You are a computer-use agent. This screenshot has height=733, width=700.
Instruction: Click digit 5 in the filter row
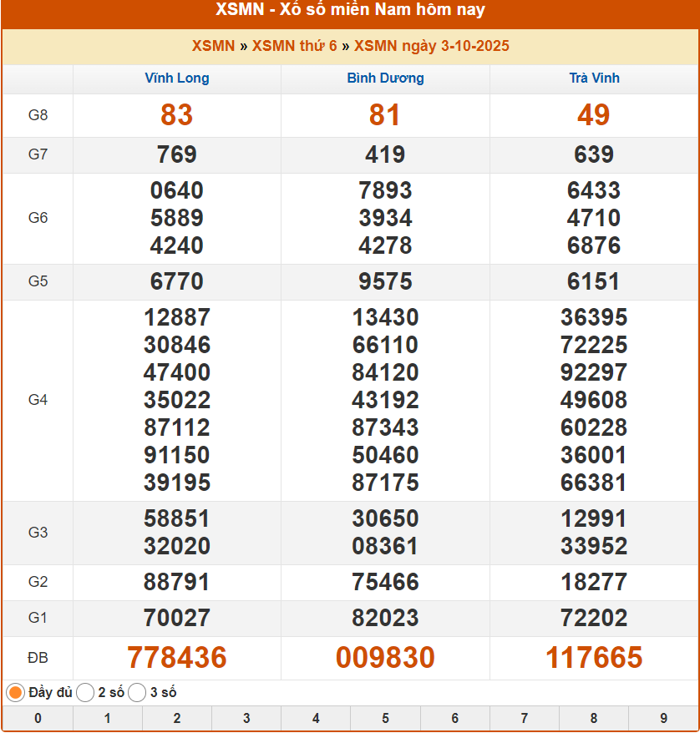(385, 718)
